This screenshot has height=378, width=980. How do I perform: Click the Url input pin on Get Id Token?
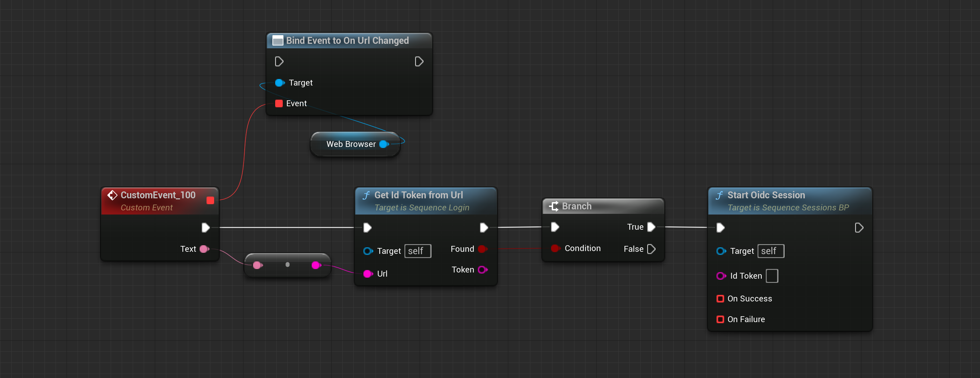[x=368, y=274]
